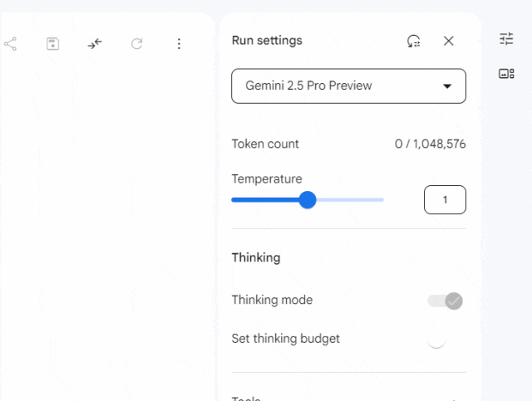Viewport: 532px width, 401px height.
Task: Close the Run settings panel
Action: pos(449,41)
